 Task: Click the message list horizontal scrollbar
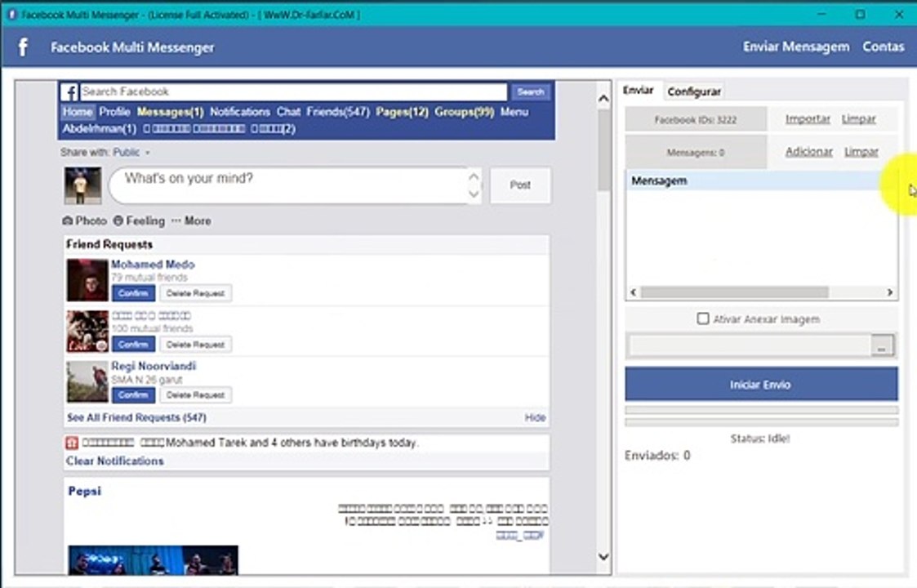[735, 292]
